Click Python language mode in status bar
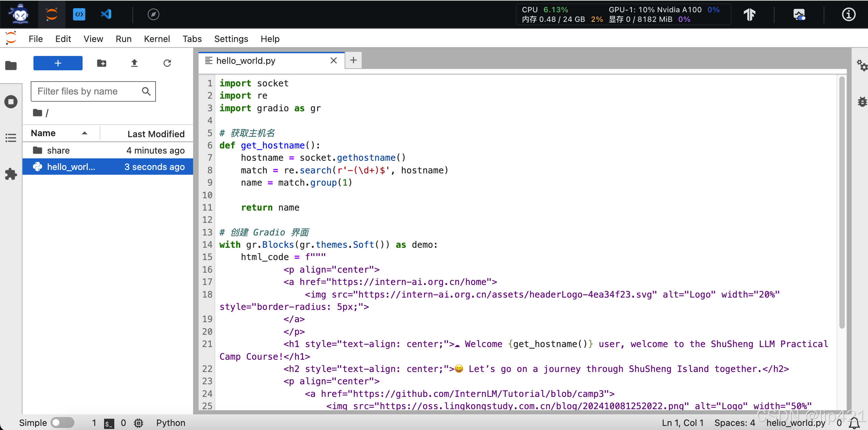This screenshot has height=430, width=868. click(171, 423)
